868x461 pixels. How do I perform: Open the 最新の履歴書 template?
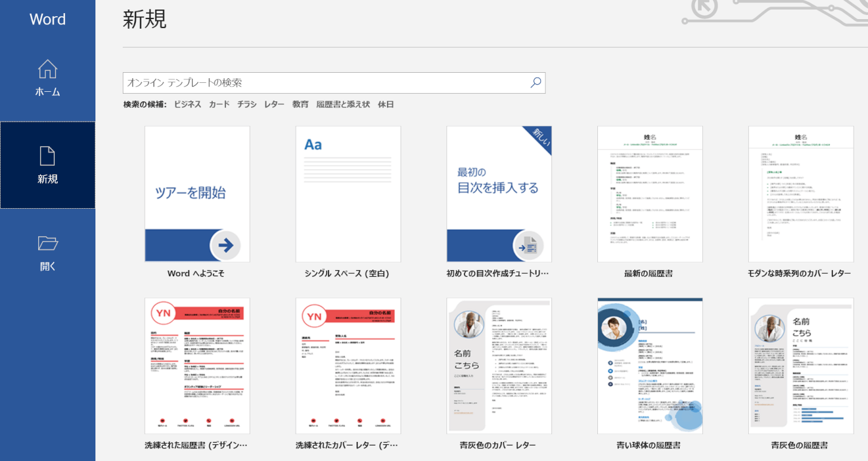[x=650, y=194]
